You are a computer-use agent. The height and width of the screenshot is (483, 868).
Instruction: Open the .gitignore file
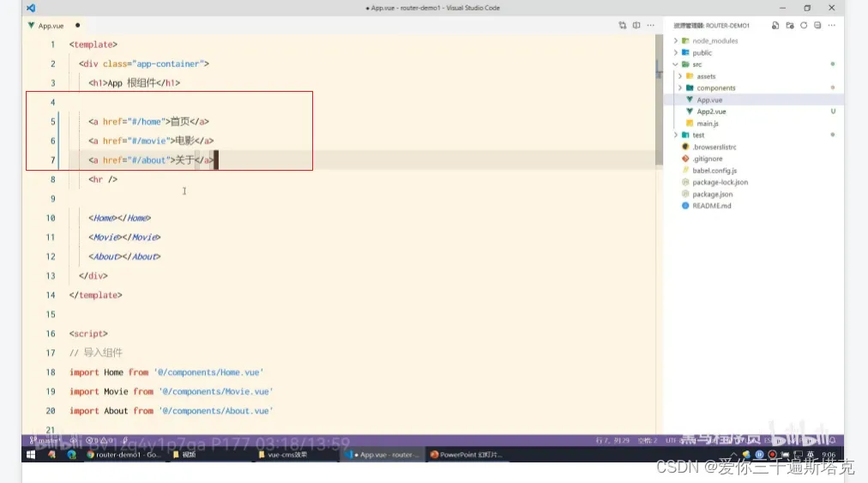(707, 159)
